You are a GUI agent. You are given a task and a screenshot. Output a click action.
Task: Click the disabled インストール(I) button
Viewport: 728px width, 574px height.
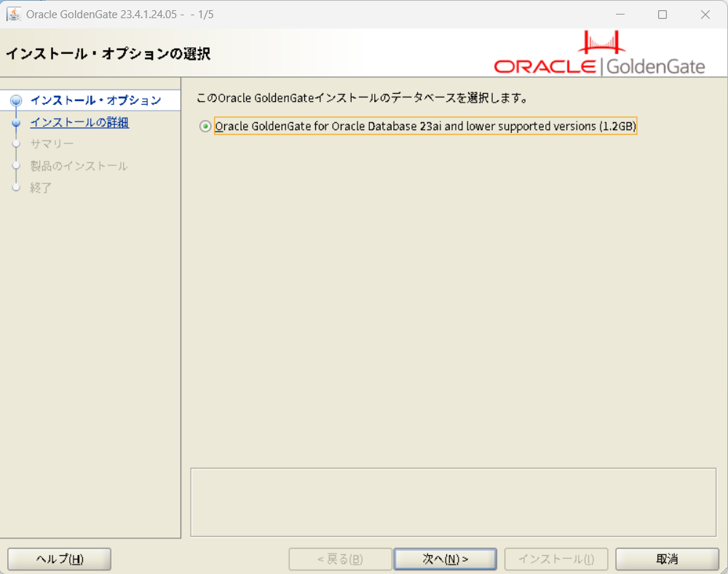[555, 559]
